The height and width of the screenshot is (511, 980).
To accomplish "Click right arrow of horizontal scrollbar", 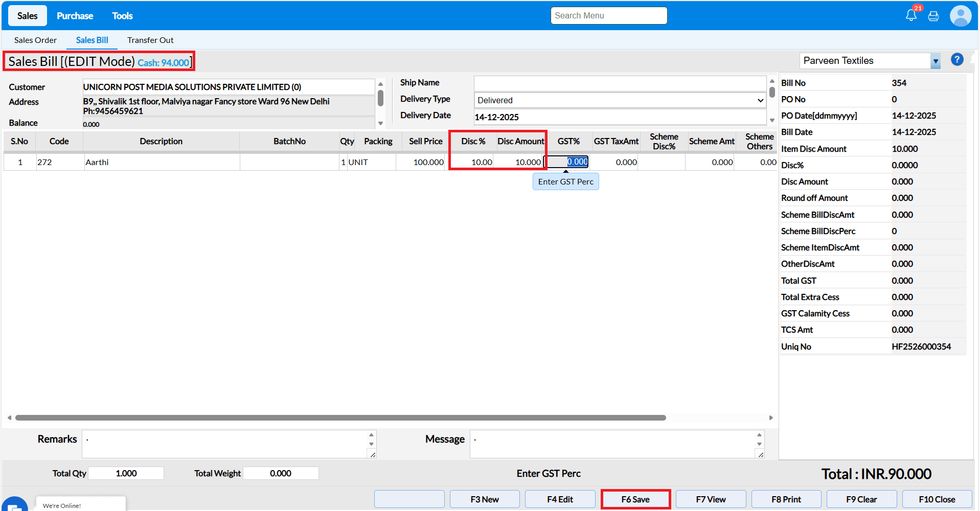I will pyautogui.click(x=771, y=418).
